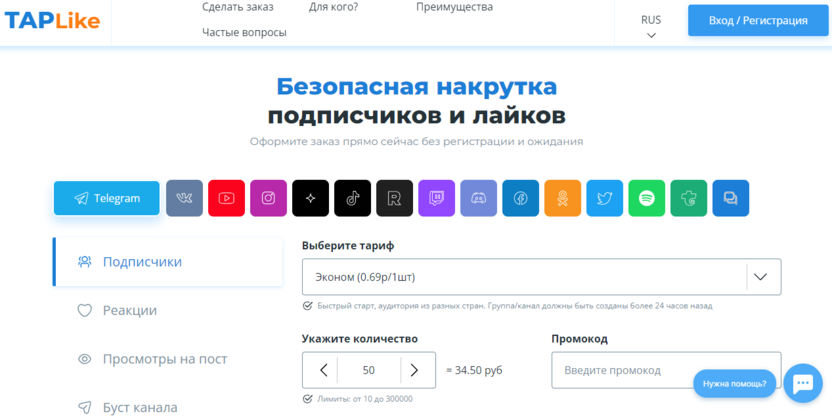The image size is (832, 418).
Task: Open Сделать заказ menu item
Action: [238, 7]
